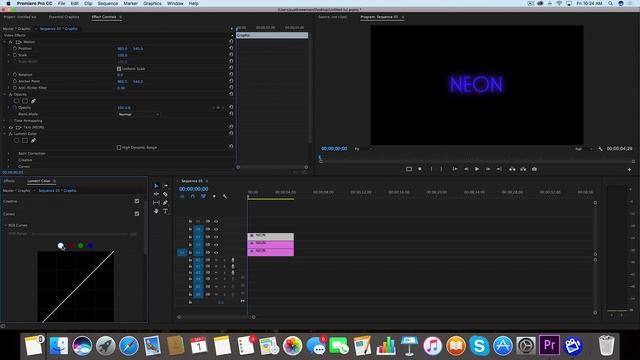Open the Marker menu
640x360 pixels.
point(131,3)
